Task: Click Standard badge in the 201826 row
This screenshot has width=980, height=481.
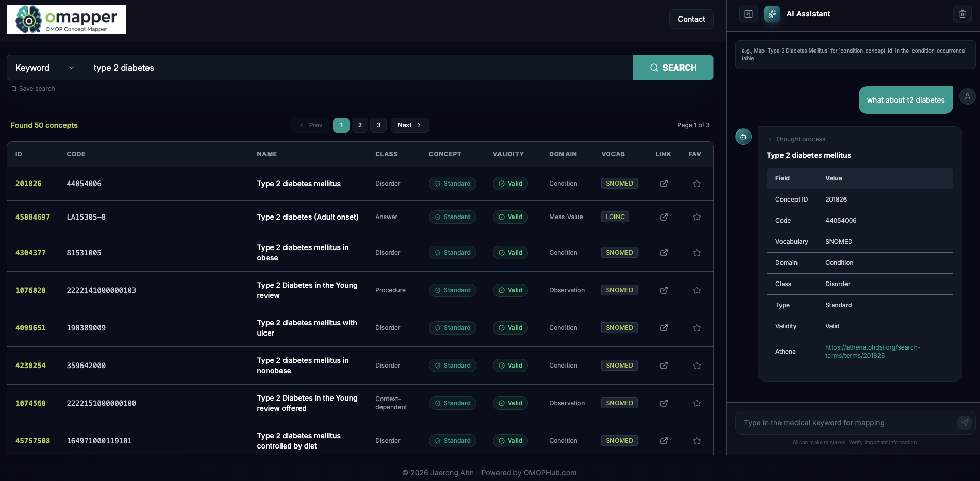Action: pyautogui.click(x=452, y=184)
